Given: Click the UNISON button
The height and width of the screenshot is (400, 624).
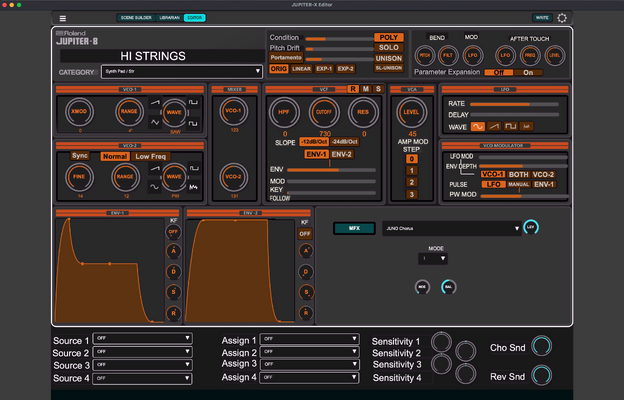Looking at the screenshot, I should (x=389, y=59).
